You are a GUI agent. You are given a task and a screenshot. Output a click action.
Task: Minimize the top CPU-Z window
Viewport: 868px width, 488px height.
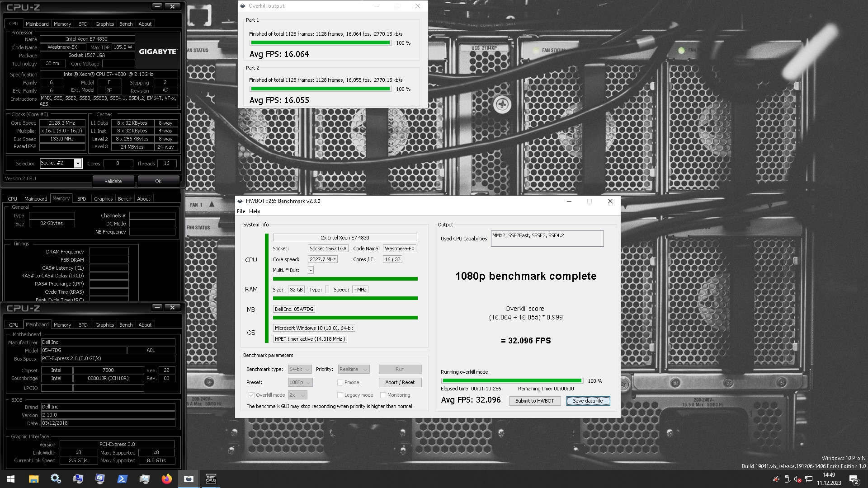[157, 6]
